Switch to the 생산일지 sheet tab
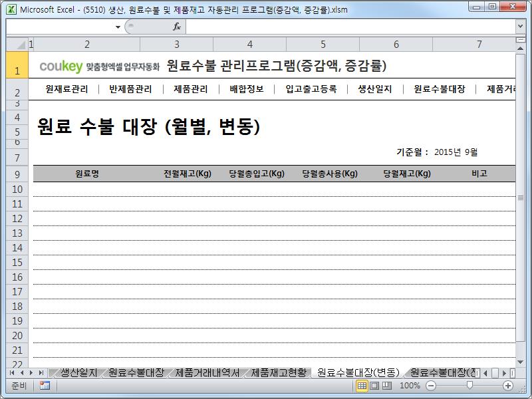Viewport: 532px width, 399px height. (x=78, y=372)
